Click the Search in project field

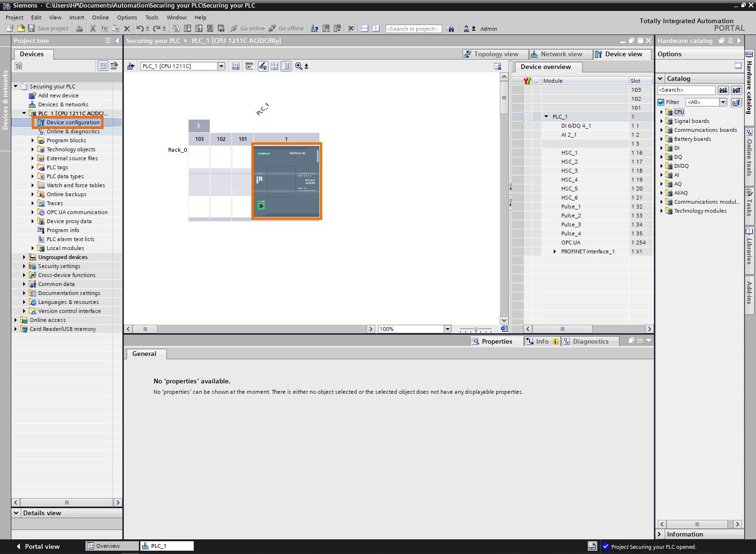(413, 29)
